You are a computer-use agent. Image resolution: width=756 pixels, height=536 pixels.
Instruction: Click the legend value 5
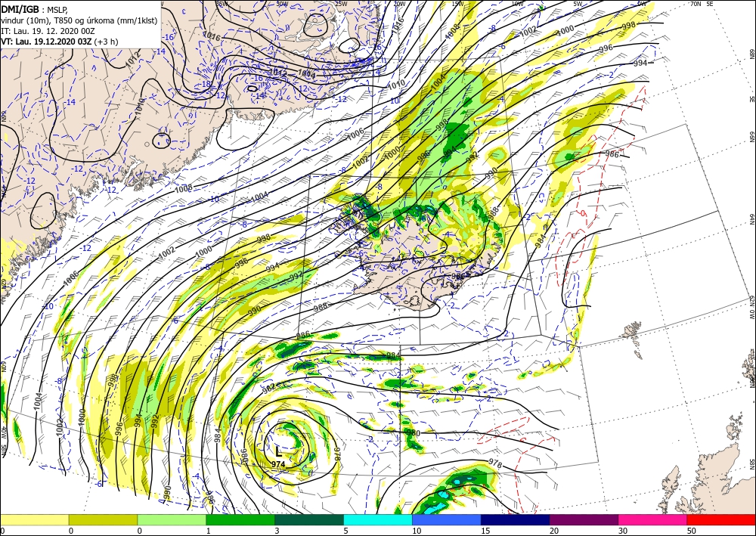[x=346, y=531]
